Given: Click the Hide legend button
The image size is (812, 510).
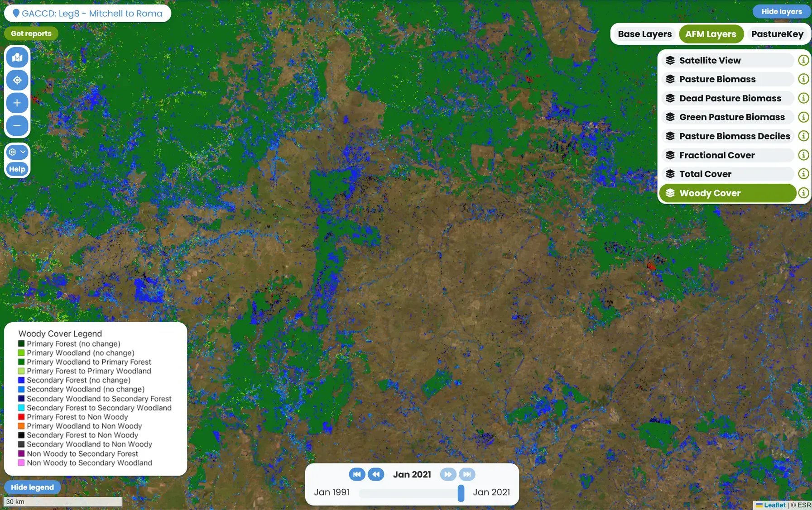Looking at the screenshot, I should (32, 487).
